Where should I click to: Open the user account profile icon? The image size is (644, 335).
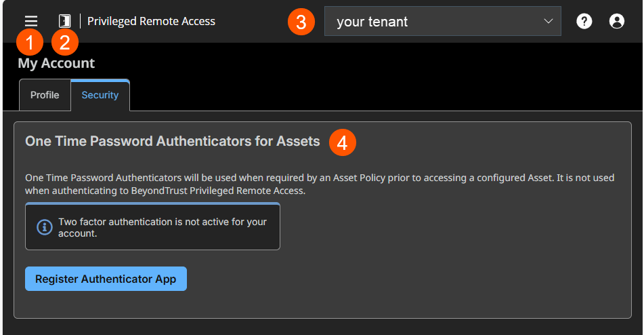[x=616, y=21]
